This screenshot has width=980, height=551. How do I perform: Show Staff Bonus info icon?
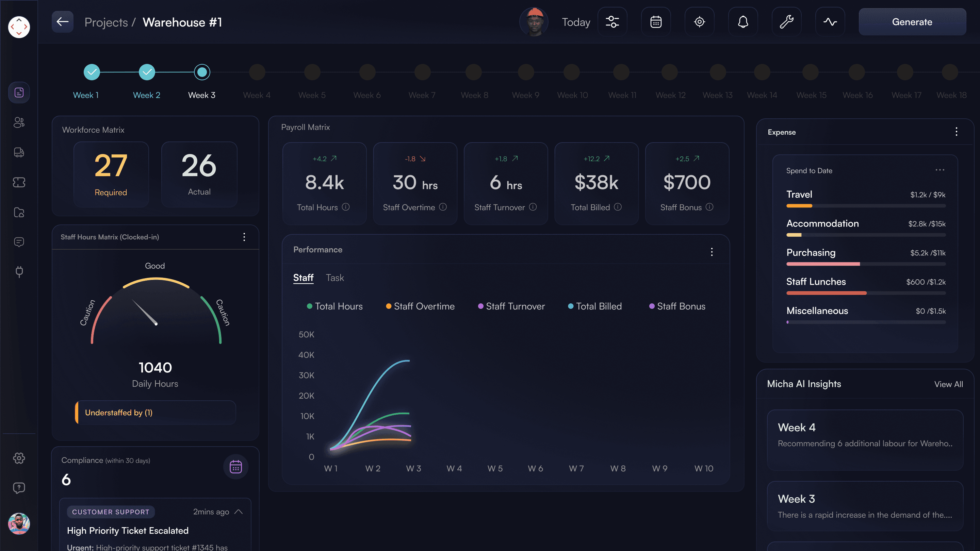point(709,207)
